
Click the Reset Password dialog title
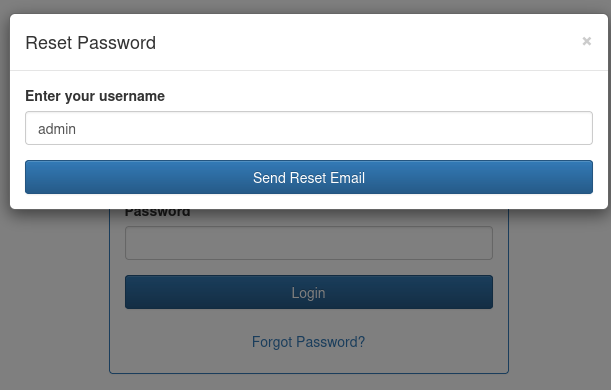point(90,42)
